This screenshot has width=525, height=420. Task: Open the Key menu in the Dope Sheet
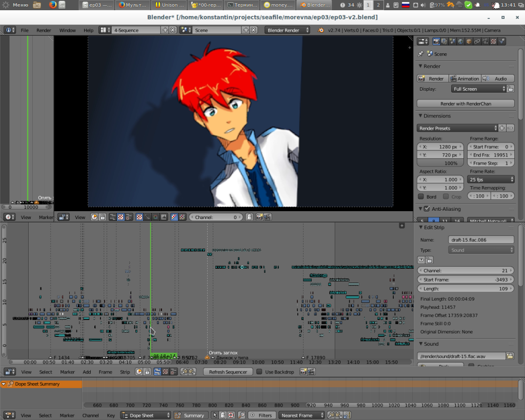(x=111, y=415)
